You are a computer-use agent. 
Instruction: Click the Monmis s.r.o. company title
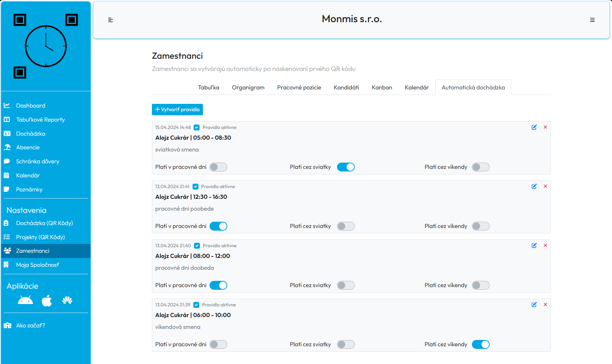point(352,19)
